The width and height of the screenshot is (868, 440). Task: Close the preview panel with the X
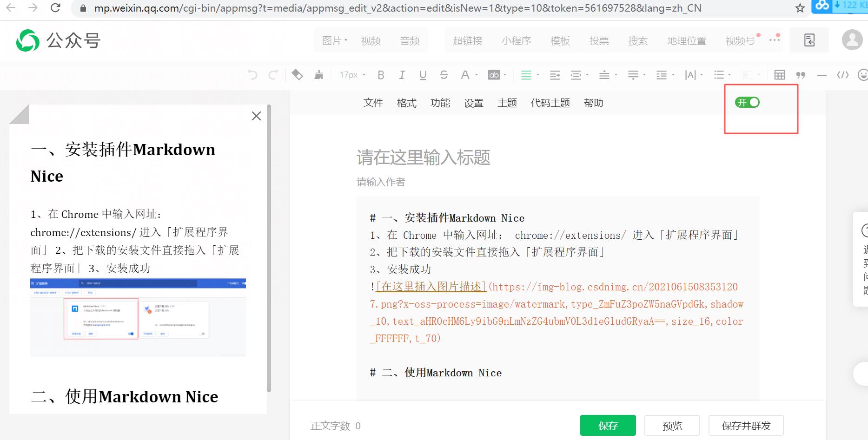[256, 116]
